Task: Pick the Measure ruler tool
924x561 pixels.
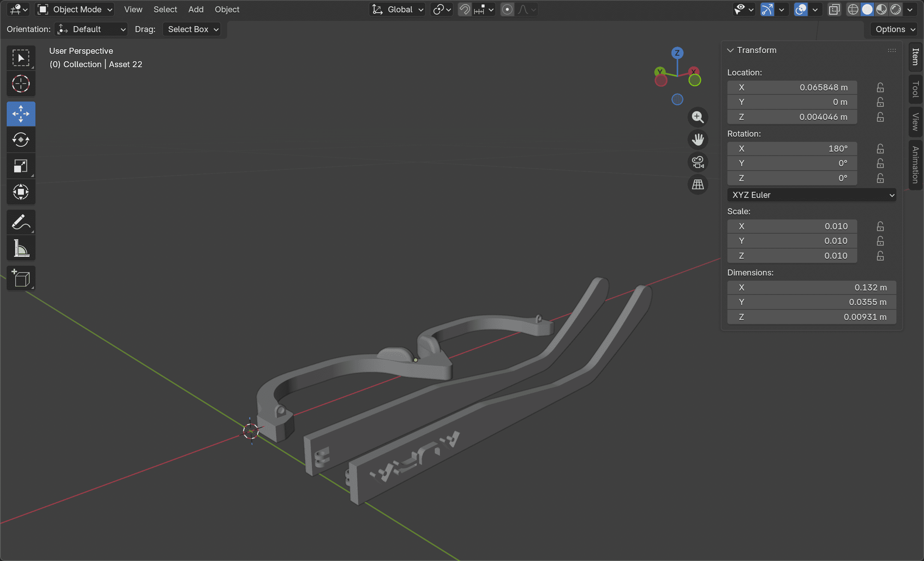Action: tap(21, 249)
